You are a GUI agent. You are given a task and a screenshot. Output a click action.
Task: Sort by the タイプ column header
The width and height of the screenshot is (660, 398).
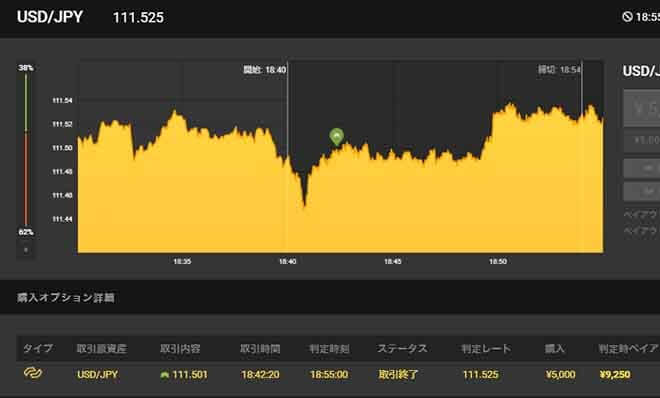(x=38, y=348)
